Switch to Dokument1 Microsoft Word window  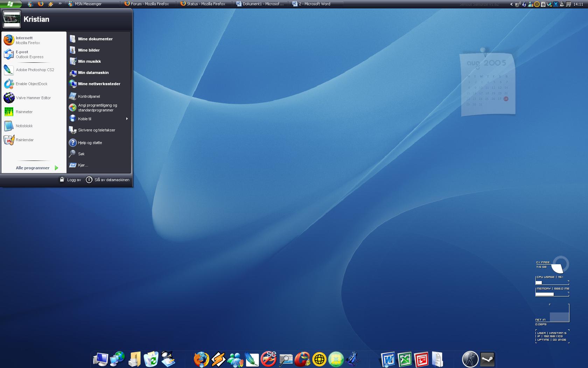[x=261, y=4]
